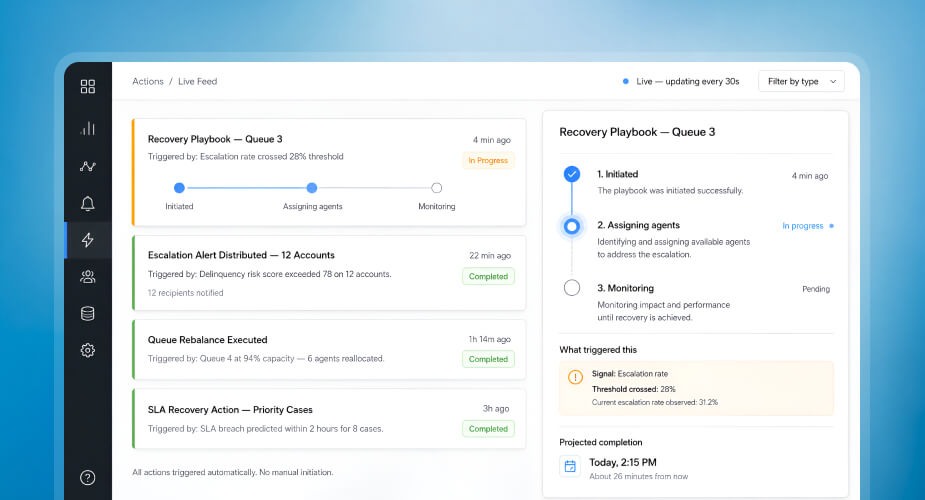
Task: Open the Filter by type dropdown
Action: [x=801, y=81]
